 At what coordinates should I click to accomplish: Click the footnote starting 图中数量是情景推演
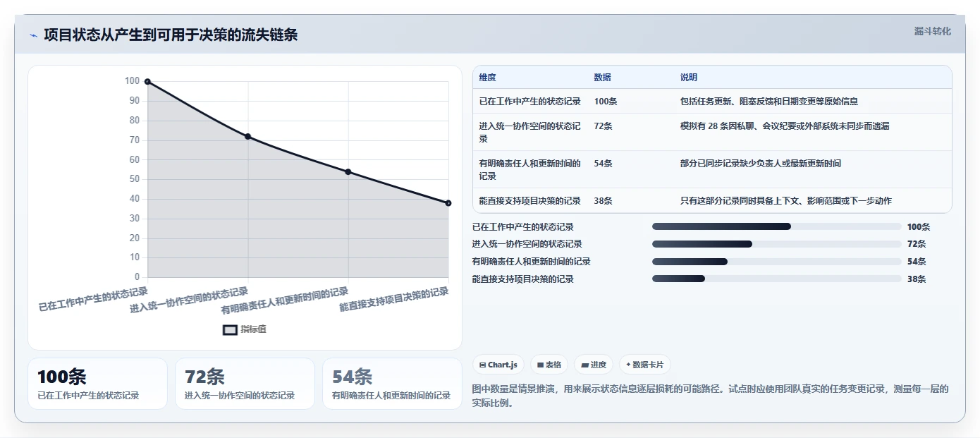pyautogui.click(x=710, y=396)
